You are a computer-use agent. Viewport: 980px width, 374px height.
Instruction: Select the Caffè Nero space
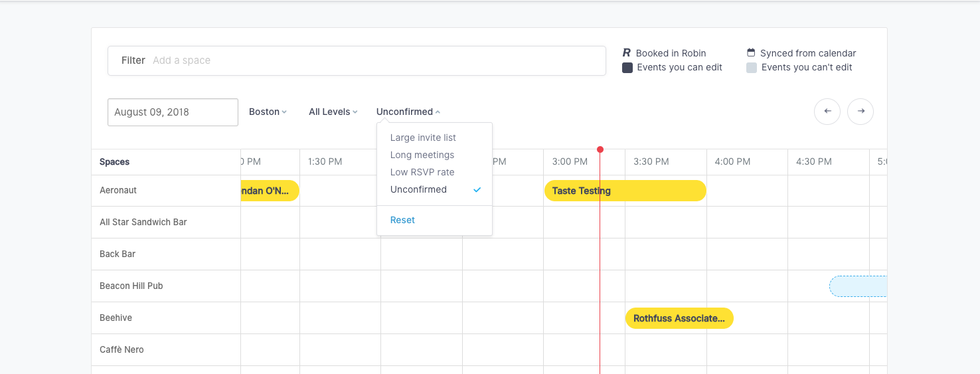122,349
